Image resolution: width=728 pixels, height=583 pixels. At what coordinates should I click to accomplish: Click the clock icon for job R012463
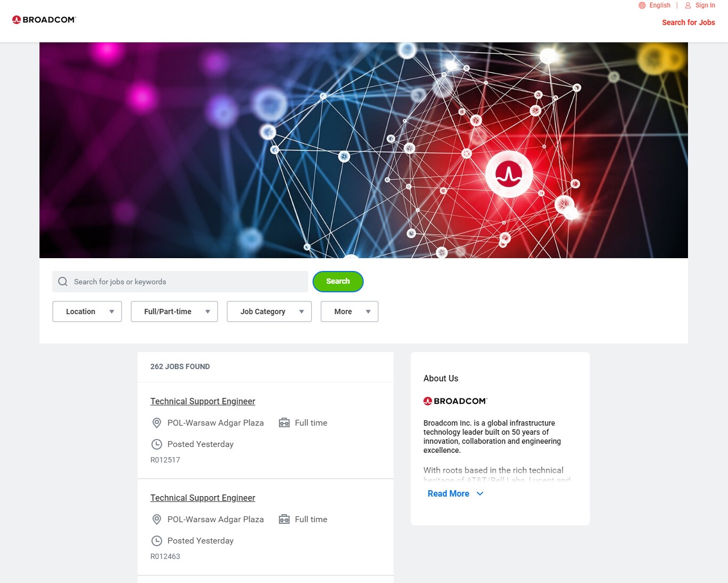157,541
